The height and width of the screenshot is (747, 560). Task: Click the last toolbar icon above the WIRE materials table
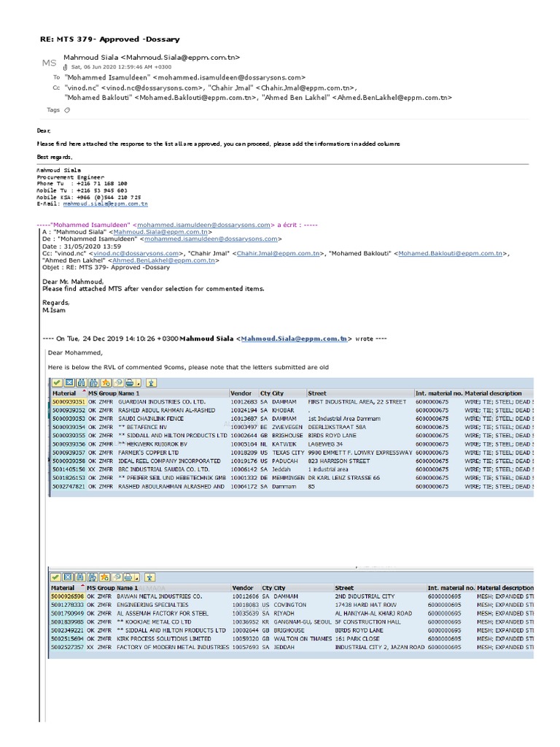coord(151,382)
